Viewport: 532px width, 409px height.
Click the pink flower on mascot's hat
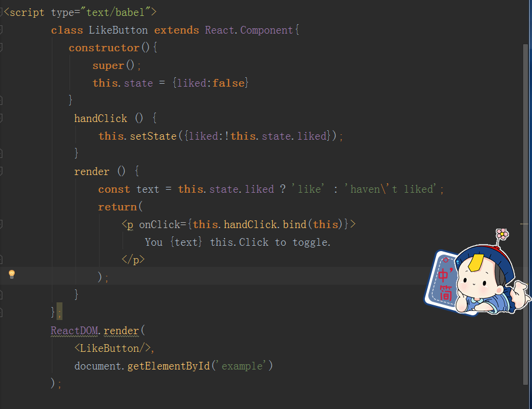pos(502,234)
